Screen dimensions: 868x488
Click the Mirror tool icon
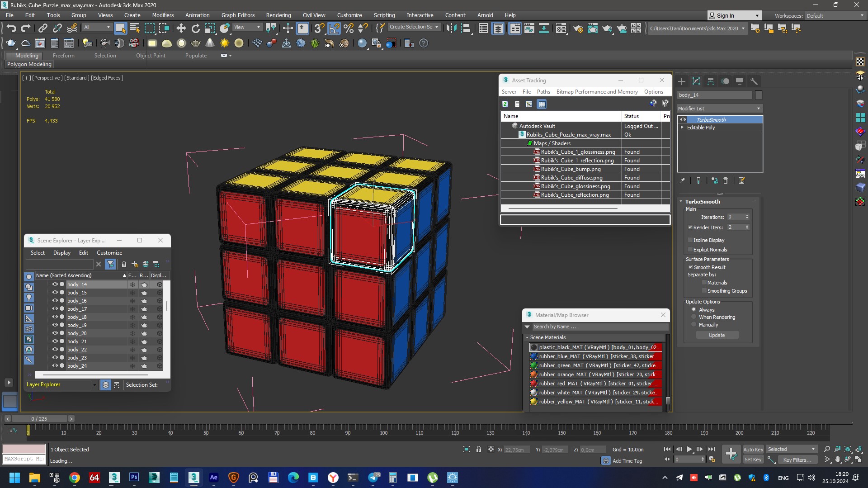pos(451,28)
